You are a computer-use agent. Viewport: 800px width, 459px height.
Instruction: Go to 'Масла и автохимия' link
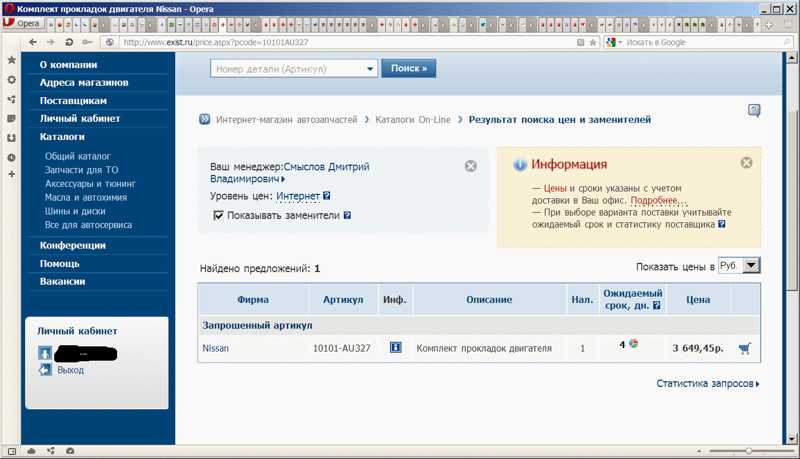(86, 197)
